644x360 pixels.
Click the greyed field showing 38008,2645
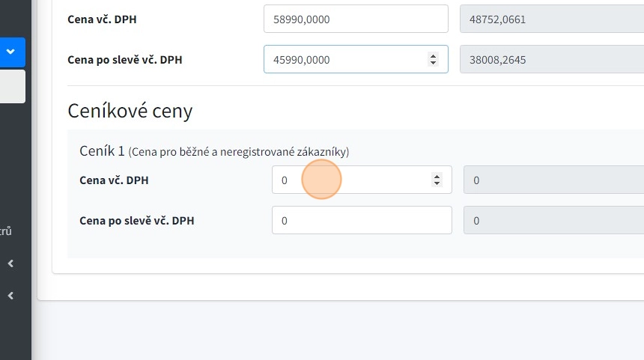tap(551, 60)
